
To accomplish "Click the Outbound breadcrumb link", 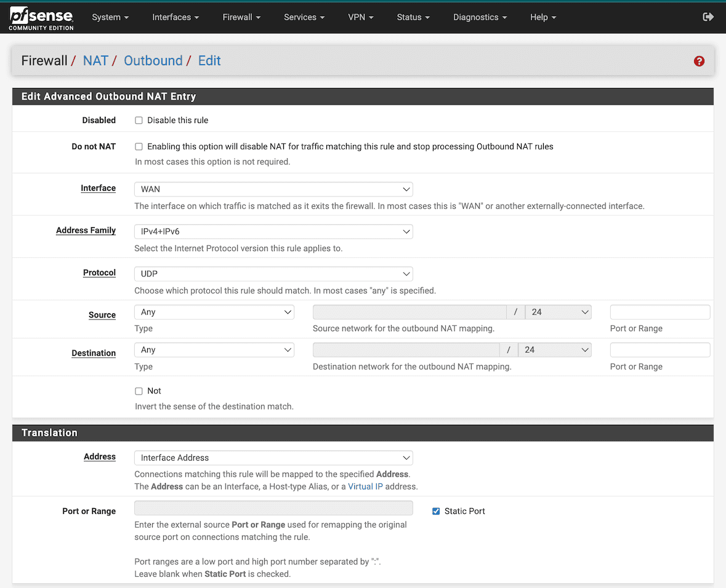I will 153,60.
